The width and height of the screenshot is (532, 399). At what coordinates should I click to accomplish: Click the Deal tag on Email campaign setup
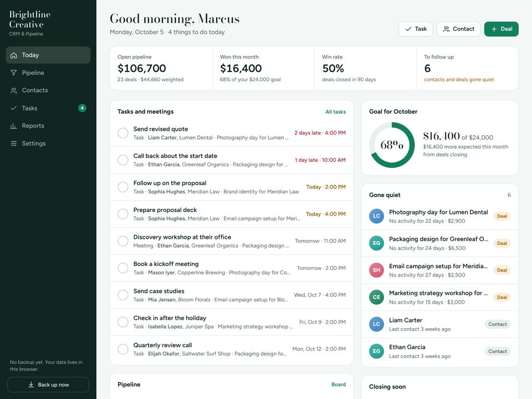(502, 270)
